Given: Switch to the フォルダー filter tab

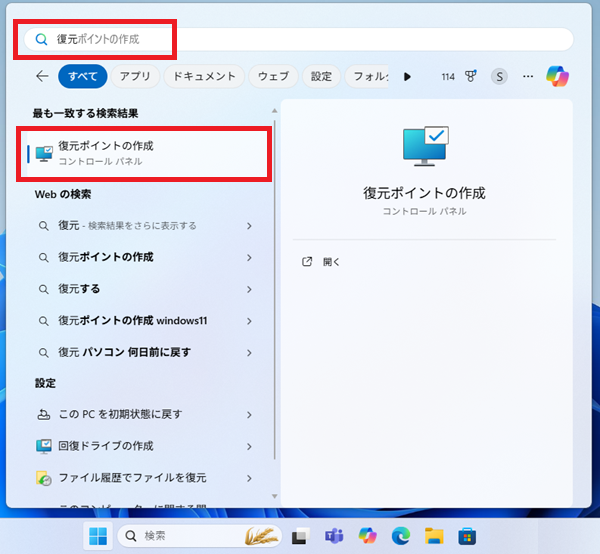Looking at the screenshot, I should [367, 77].
